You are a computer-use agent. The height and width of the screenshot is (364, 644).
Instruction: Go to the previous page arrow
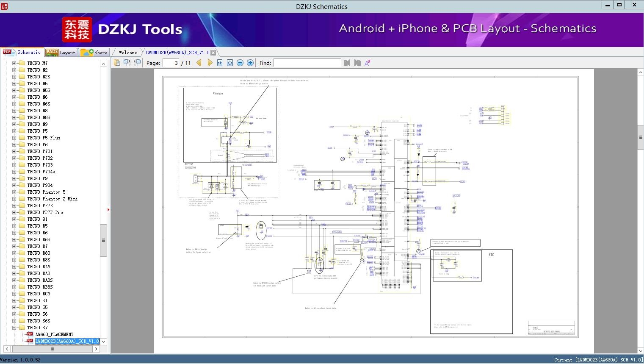click(199, 63)
